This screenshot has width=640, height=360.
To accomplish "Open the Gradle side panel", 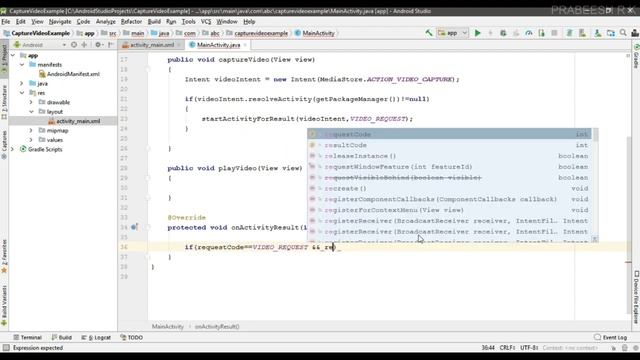I will [636, 56].
